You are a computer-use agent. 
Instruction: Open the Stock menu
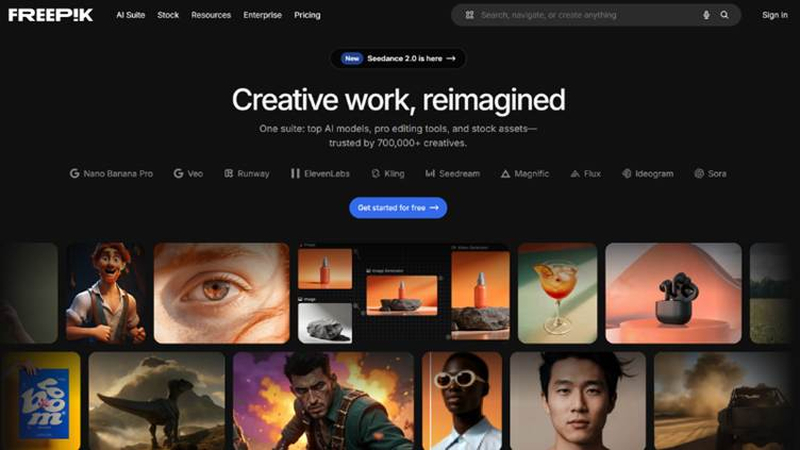point(168,15)
